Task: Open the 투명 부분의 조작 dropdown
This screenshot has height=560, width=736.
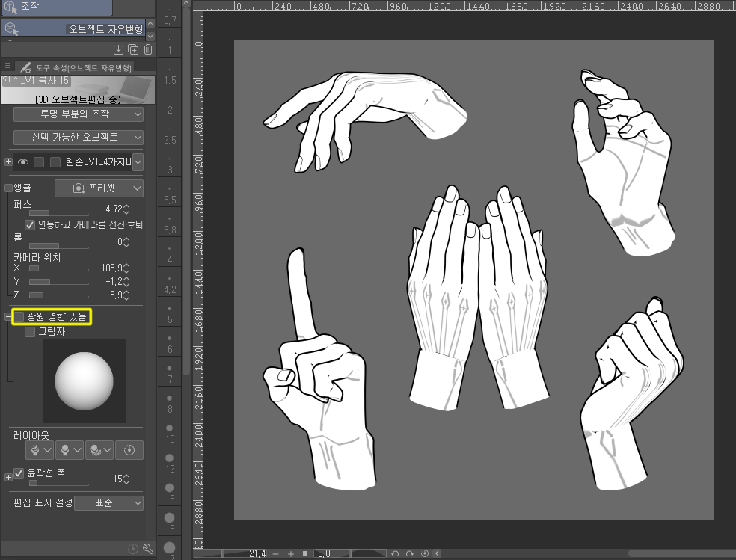Action: point(77,114)
